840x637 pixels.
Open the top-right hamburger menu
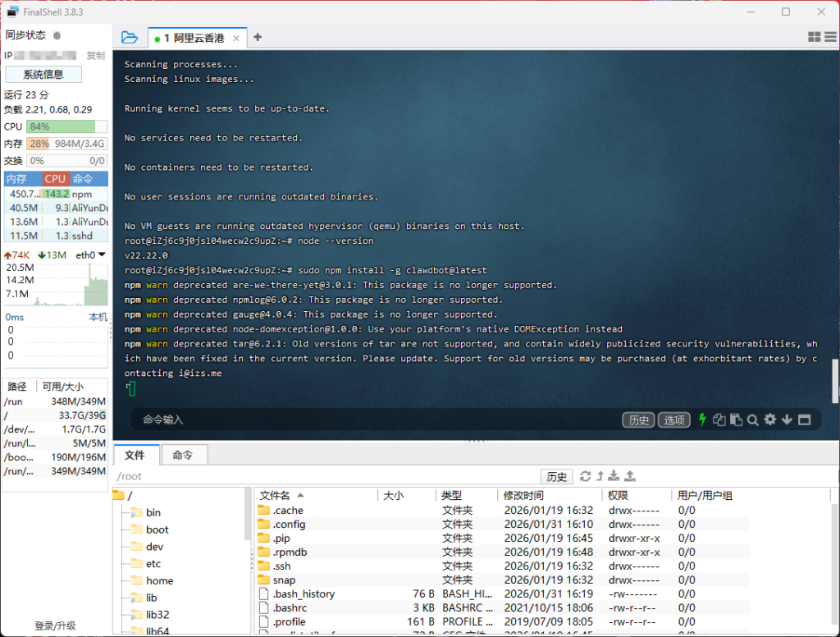(x=830, y=37)
